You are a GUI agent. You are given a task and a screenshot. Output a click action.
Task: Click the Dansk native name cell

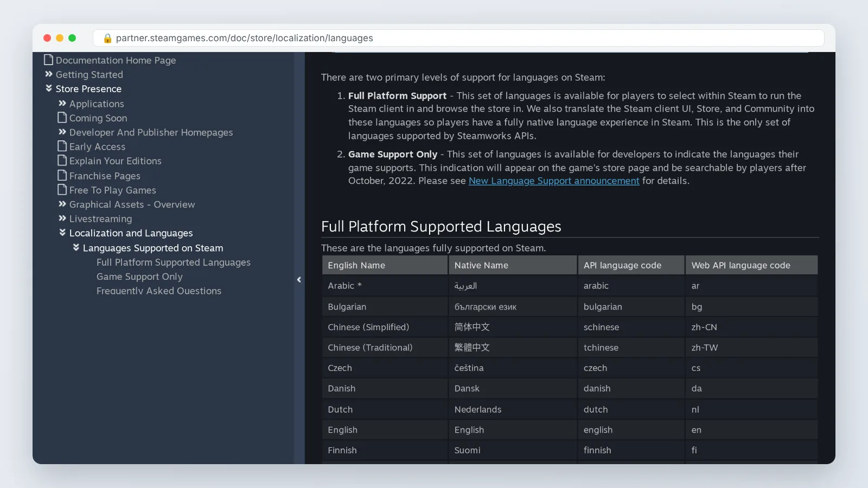click(513, 389)
